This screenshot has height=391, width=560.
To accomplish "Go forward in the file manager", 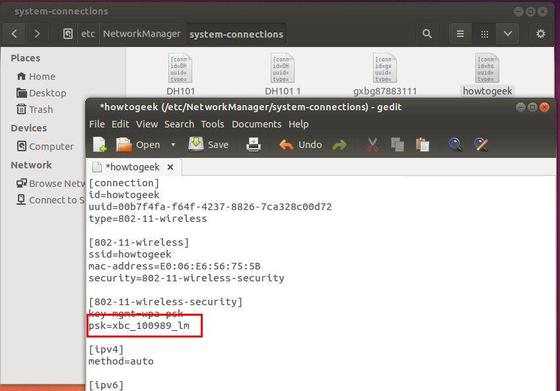I will point(37,34).
